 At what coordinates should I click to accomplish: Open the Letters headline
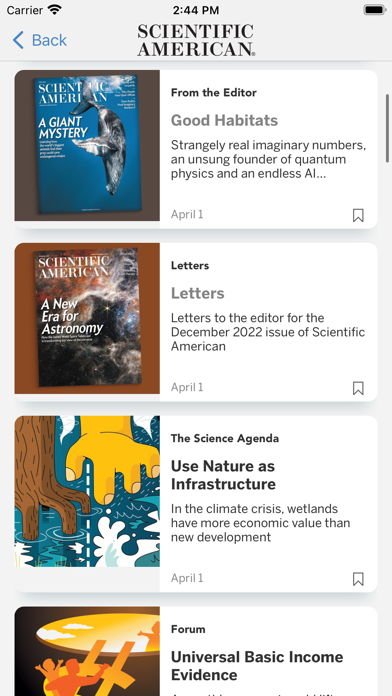[x=198, y=293]
